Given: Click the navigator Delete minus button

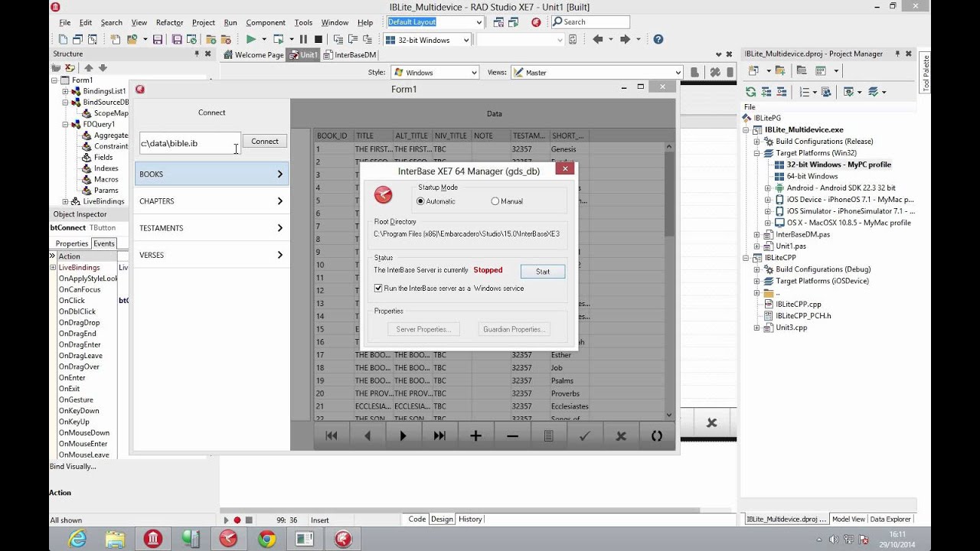Looking at the screenshot, I should coord(512,435).
